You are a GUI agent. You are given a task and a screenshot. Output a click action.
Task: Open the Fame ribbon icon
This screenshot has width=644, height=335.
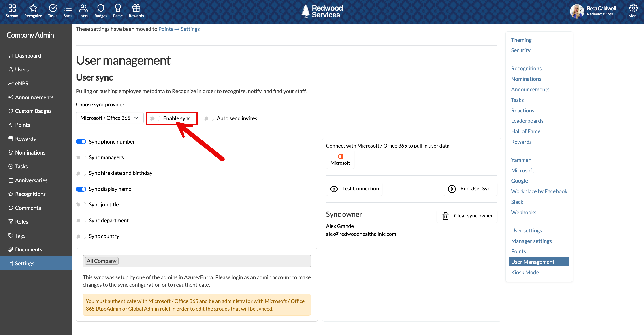(x=118, y=8)
